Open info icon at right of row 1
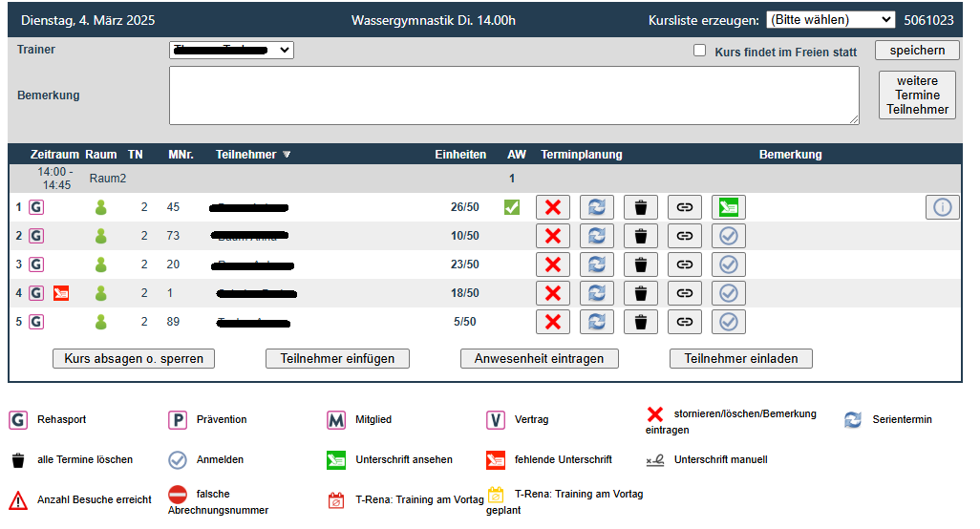Viewport: 980px width, 529px height. (x=942, y=207)
